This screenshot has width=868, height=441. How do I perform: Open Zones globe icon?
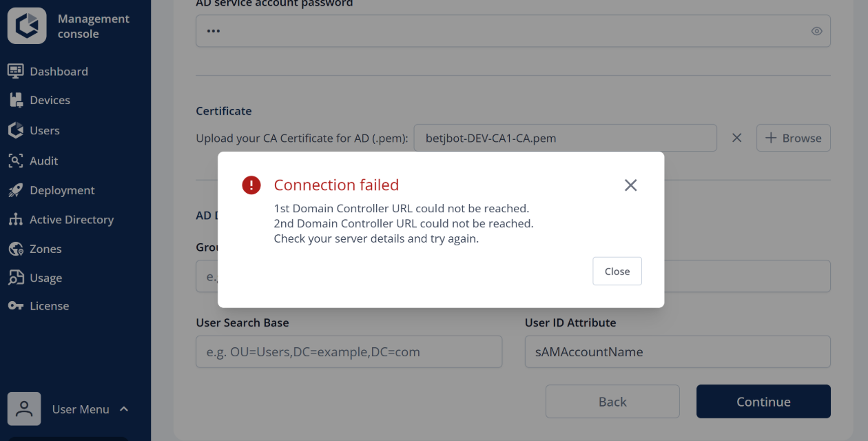(x=15, y=249)
